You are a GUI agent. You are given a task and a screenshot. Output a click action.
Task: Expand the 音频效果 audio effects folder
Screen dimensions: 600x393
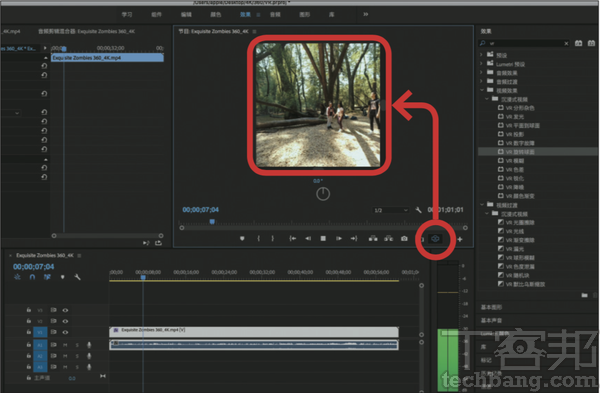[x=481, y=72]
